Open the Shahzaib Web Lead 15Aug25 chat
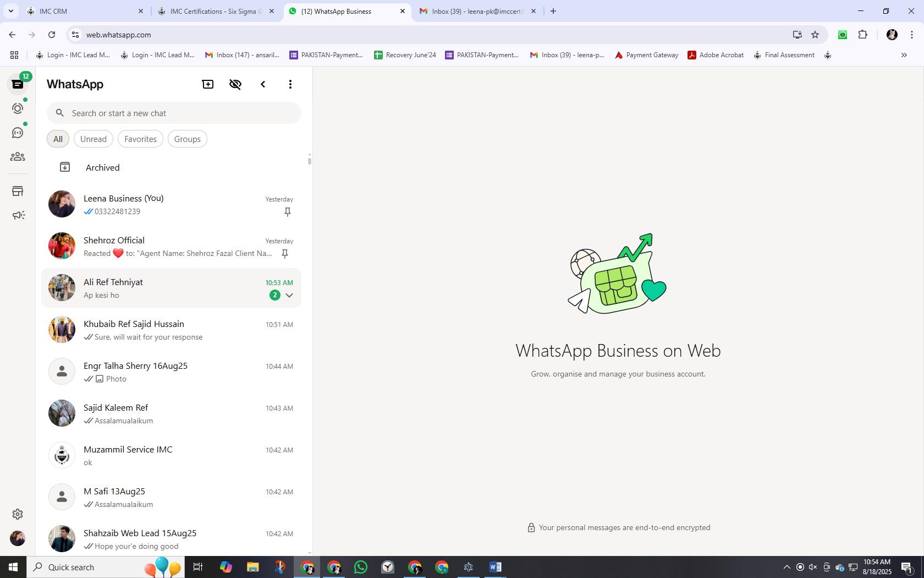Screen dimensions: 924x578 click(x=171, y=539)
